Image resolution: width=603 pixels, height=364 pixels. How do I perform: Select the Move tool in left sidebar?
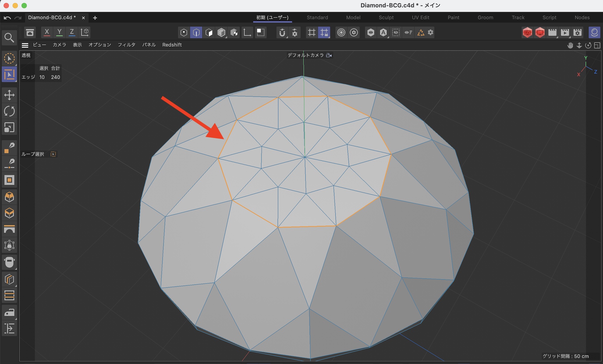click(9, 95)
